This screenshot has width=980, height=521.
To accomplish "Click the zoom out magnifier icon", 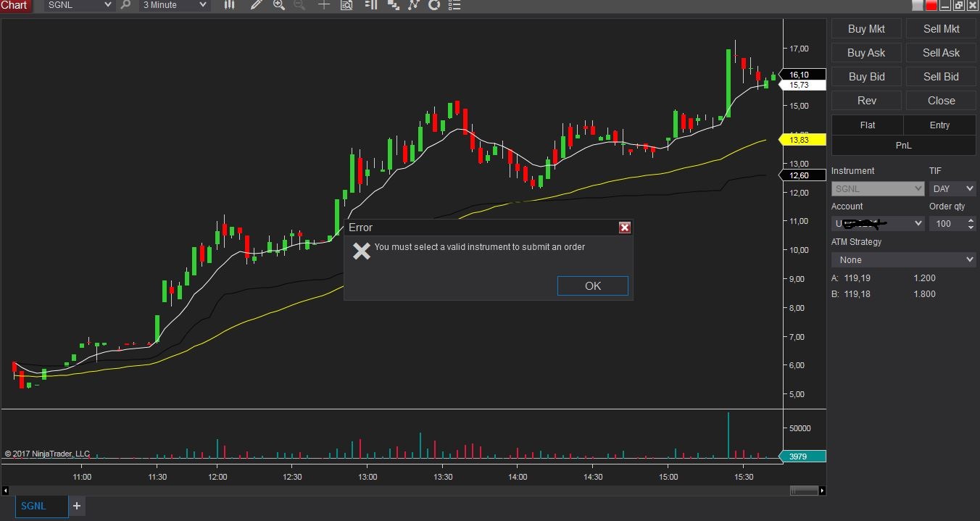I will 299,5.
